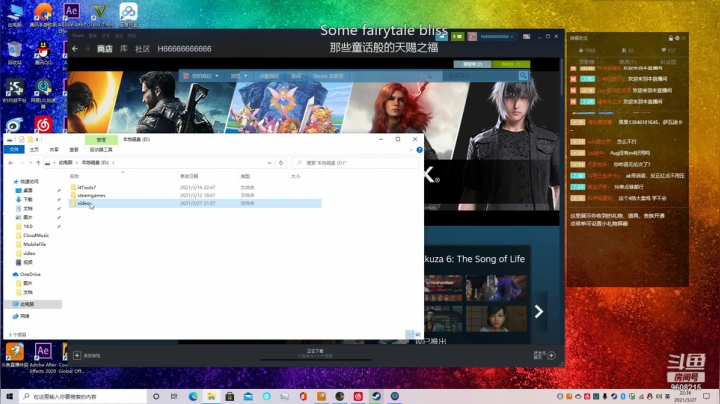720x404 pixels.
Task: Open 查看 ribbon tab in Explorer
Action: tap(73, 150)
